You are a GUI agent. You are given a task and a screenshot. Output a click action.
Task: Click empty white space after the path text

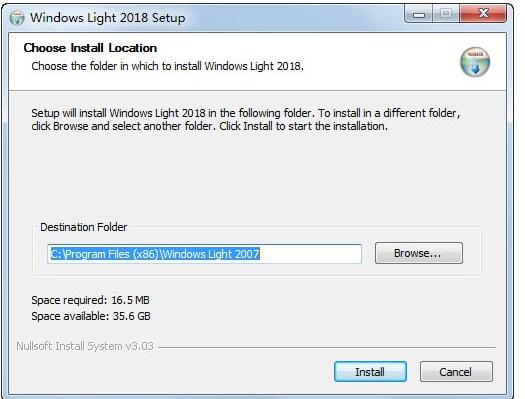click(x=310, y=254)
